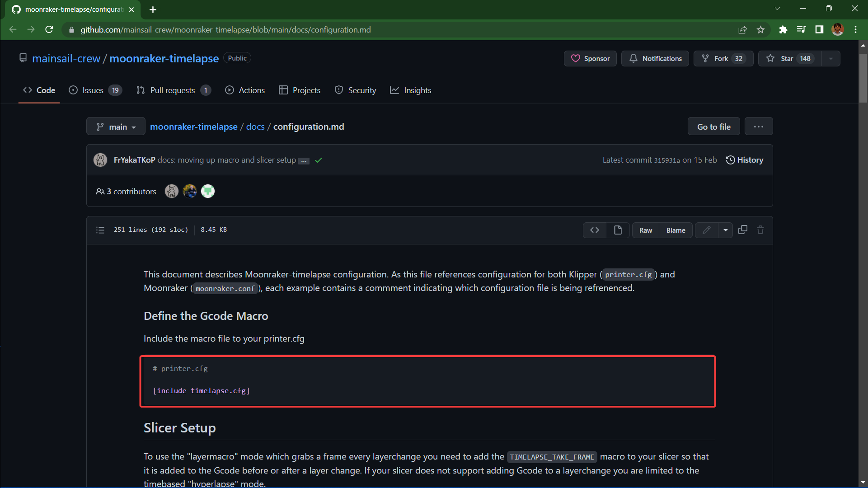
Task: Fork the repository
Action: [x=723, y=59]
